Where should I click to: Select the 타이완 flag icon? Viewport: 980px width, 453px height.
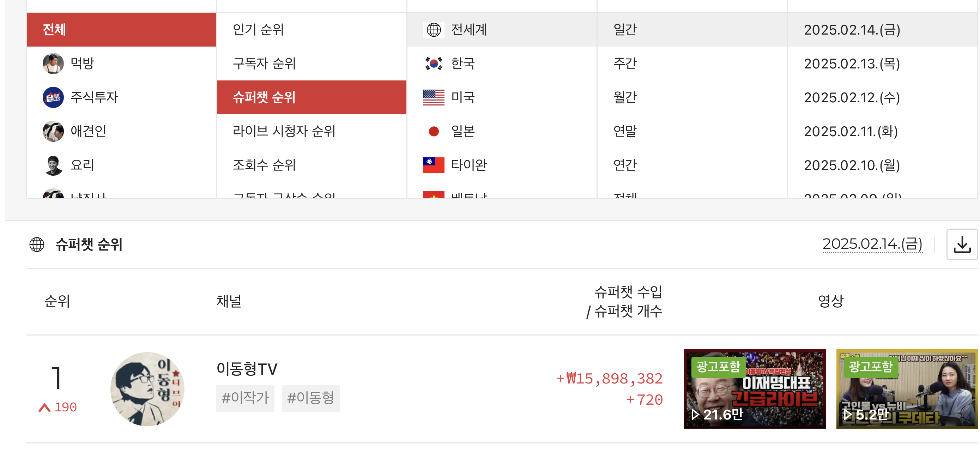pos(434,165)
